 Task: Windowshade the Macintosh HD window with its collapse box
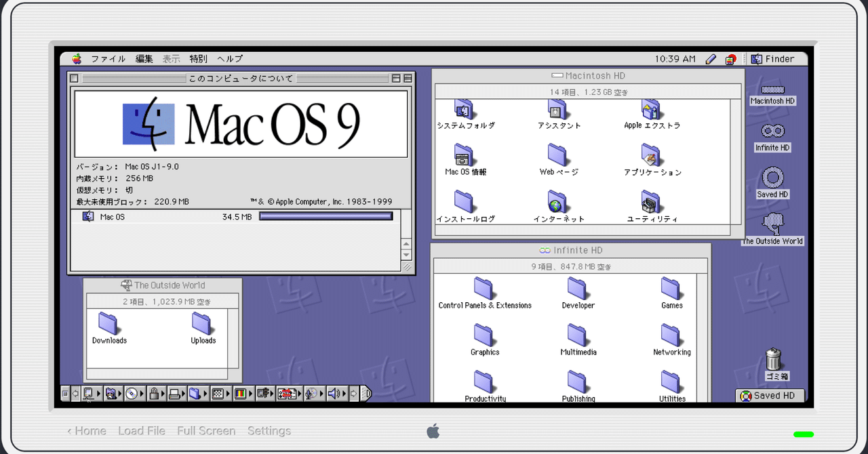pyautogui.click(x=731, y=75)
